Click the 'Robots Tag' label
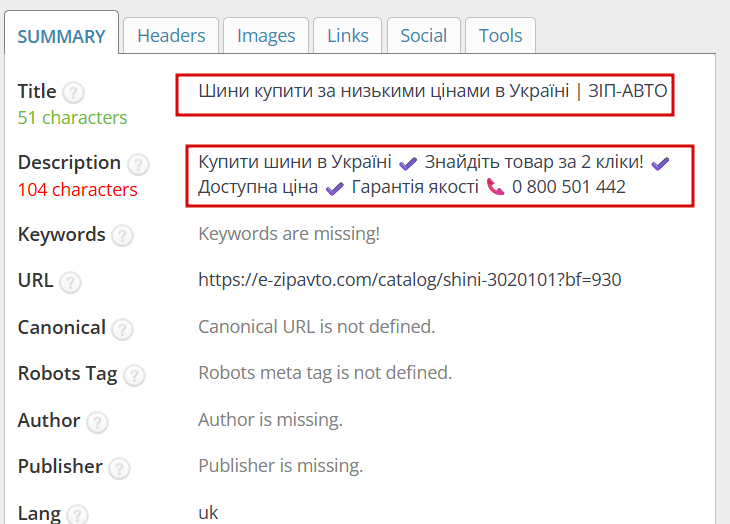The width and height of the screenshot is (730, 524). [x=68, y=374]
